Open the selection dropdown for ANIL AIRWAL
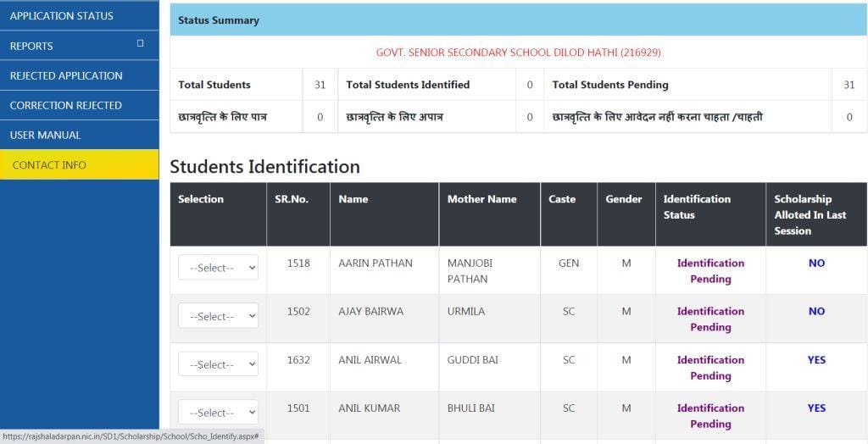 pyautogui.click(x=218, y=364)
